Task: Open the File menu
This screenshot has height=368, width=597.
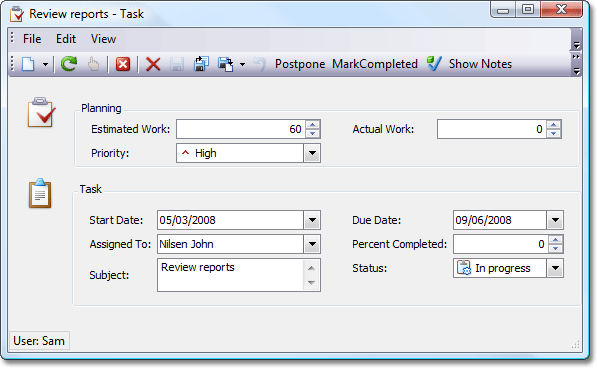Action: [32, 39]
